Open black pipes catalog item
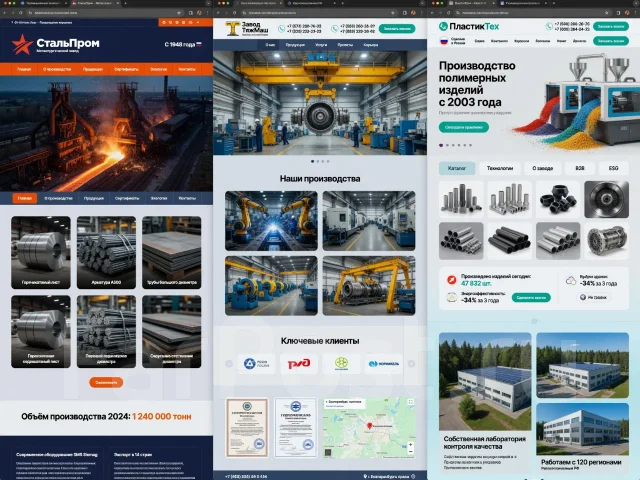Image resolution: width=640 pixels, height=480 pixels. pyautogui.click(x=509, y=241)
